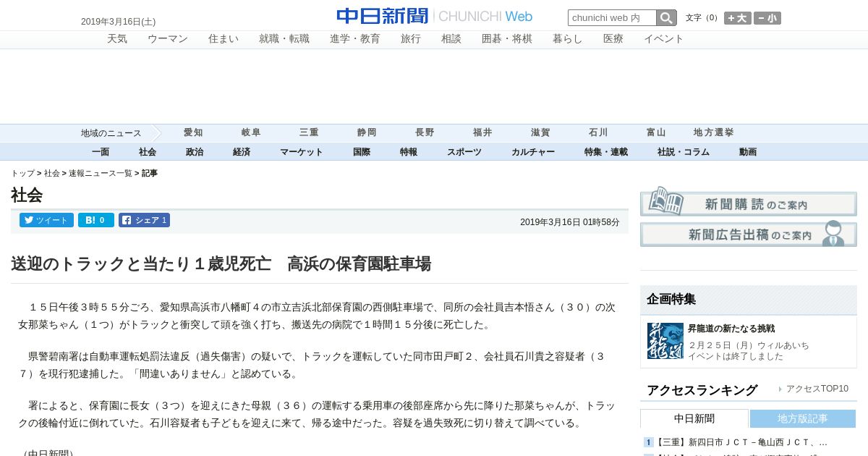
Task: Switch to the 地方版記事 ranking tab
Action: click(x=803, y=419)
